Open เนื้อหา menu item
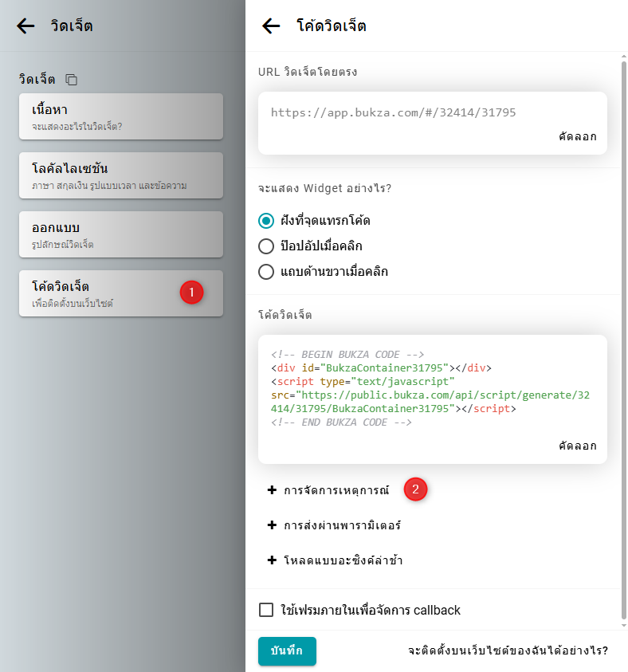The width and height of the screenshot is (628, 672). click(x=120, y=116)
